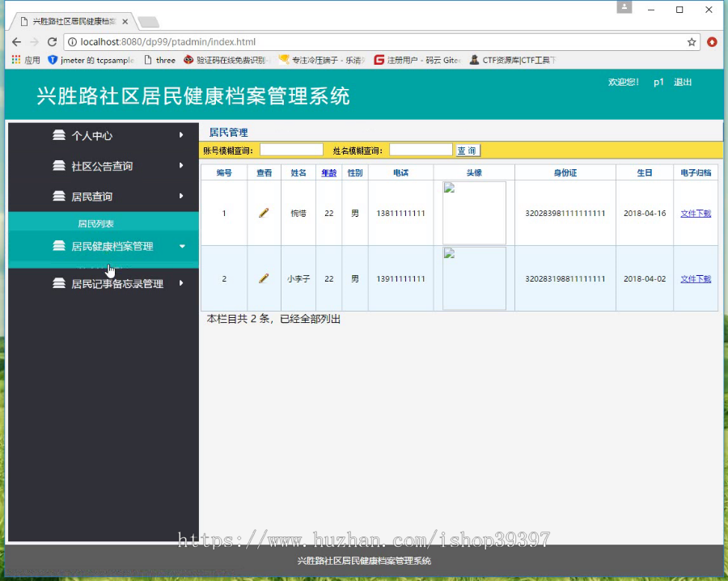Click the avatar image in row 1
The height and width of the screenshot is (581, 728).
point(474,213)
